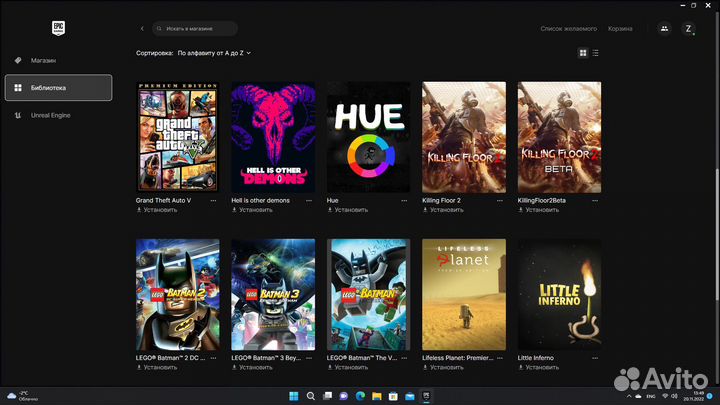
Task: Install Lifeless Planet Premier Edition
Action: click(x=443, y=367)
